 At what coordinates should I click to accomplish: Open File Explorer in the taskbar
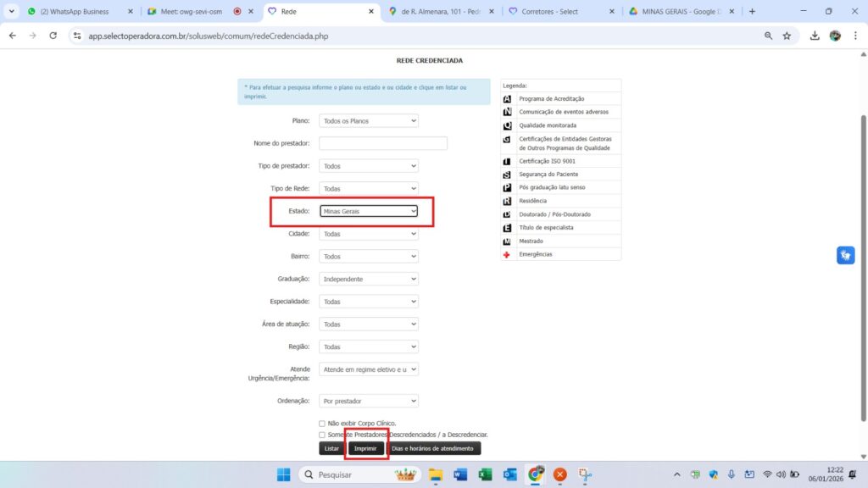pos(436,474)
